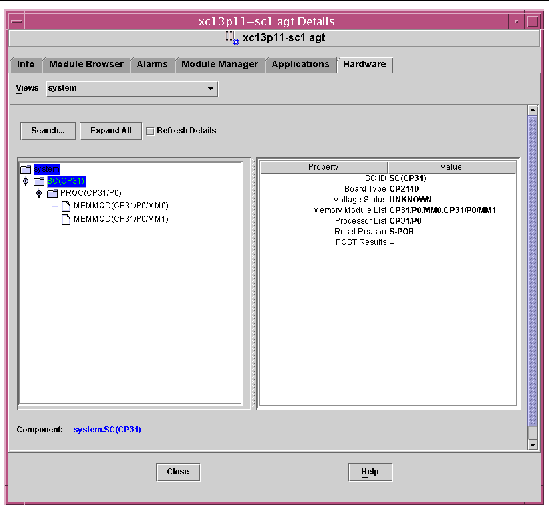The height and width of the screenshot is (506, 549).
Task: Click the Close button
Action: [x=178, y=472]
